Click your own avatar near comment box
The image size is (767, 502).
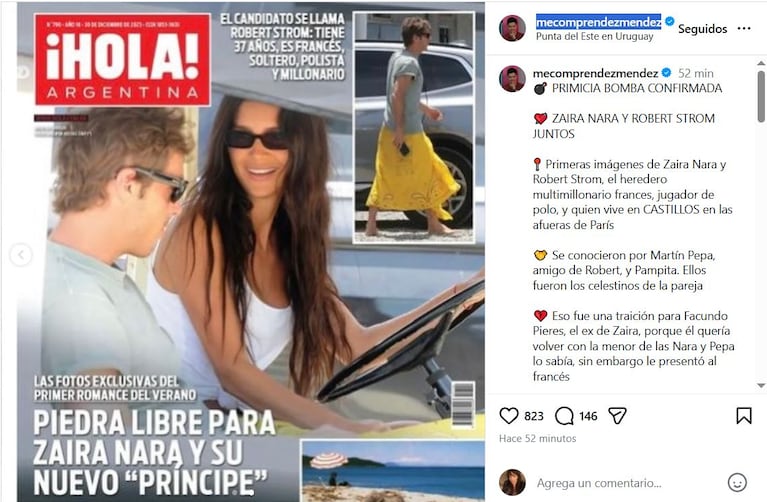512,482
